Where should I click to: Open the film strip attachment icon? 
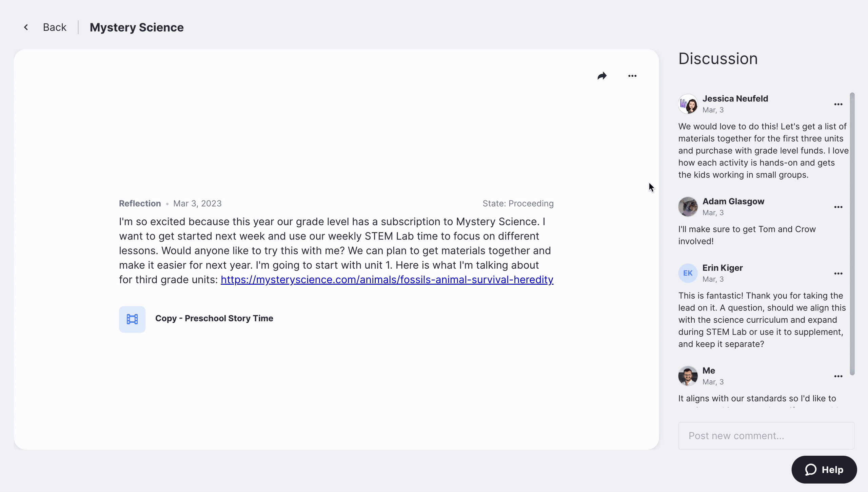[x=132, y=319]
